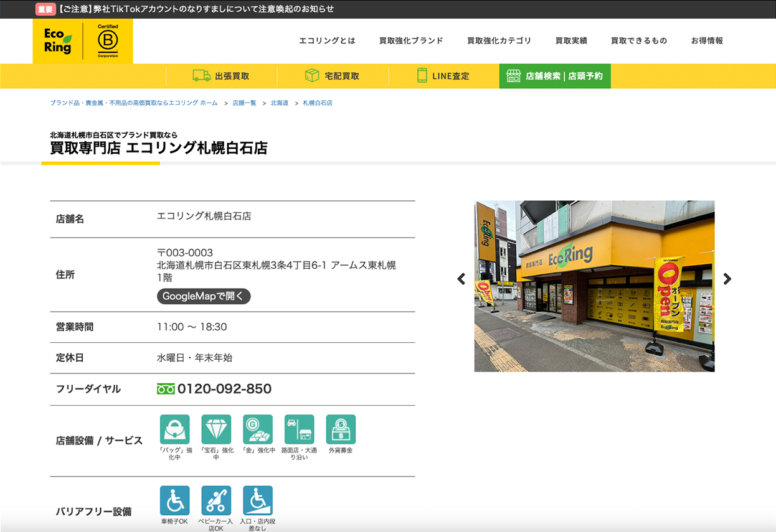Click the stroller-friendly accessibility icon
Image resolution: width=776 pixels, height=532 pixels.
click(216, 501)
